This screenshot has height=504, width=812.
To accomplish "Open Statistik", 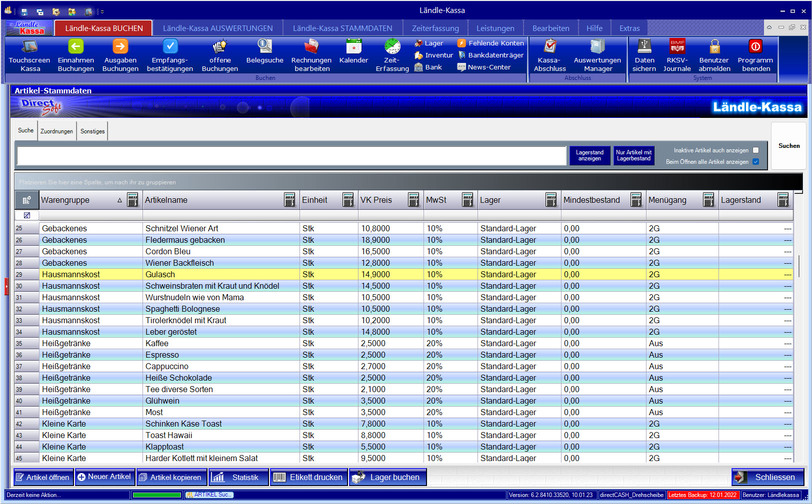I will point(238,478).
